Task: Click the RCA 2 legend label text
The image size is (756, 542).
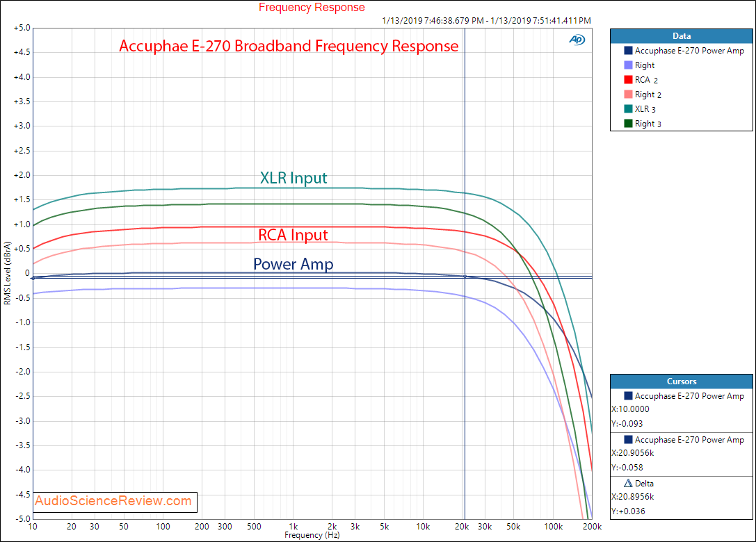Action: [x=646, y=80]
